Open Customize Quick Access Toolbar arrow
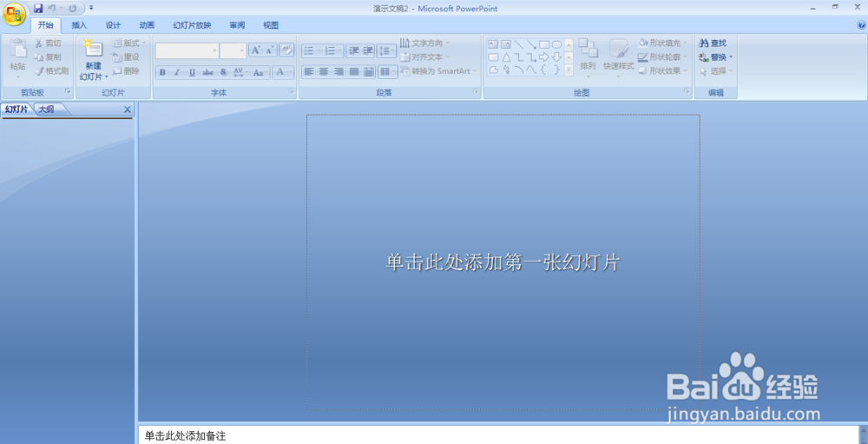 click(x=91, y=9)
